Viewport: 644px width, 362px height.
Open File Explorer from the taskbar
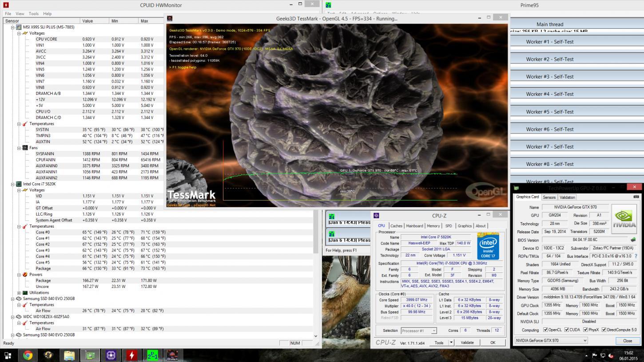pos(69,355)
